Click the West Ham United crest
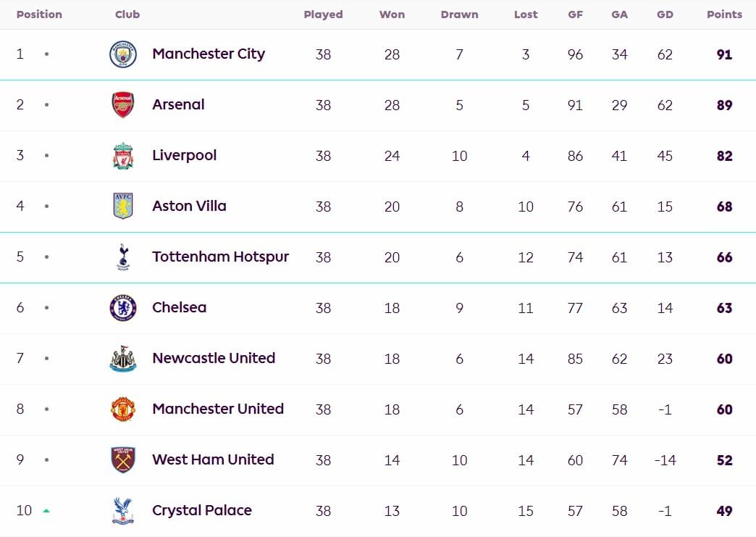The height and width of the screenshot is (537, 756). [x=123, y=459]
